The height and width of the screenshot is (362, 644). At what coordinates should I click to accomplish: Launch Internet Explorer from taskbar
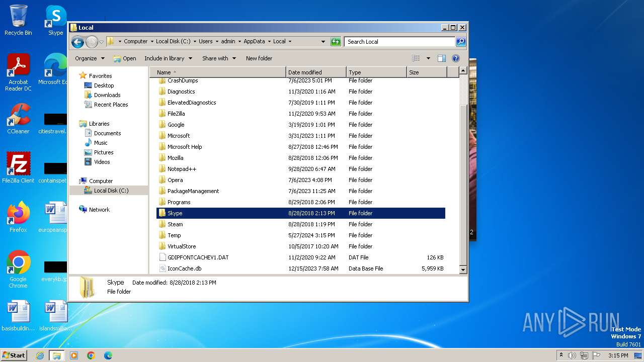(40, 355)
